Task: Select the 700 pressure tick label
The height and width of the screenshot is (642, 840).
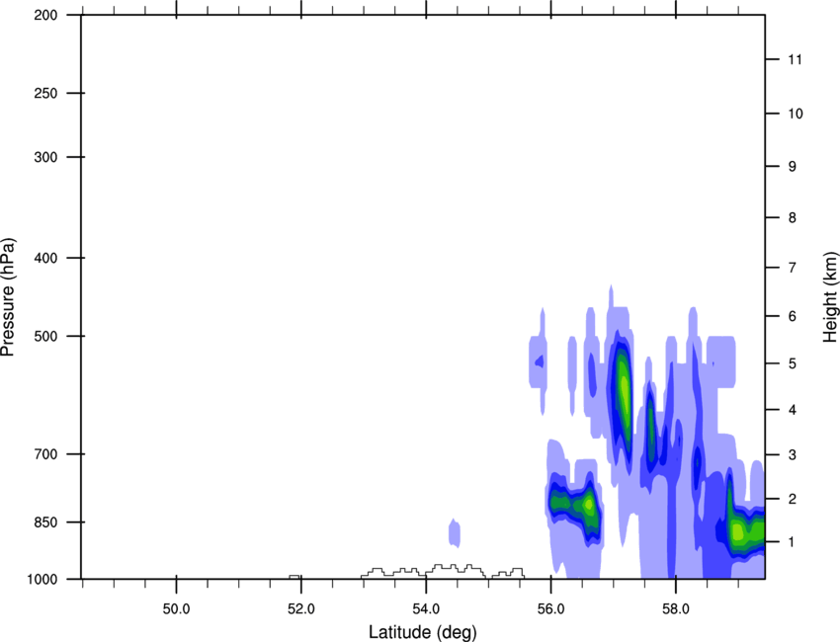Action: pos(45,454)
